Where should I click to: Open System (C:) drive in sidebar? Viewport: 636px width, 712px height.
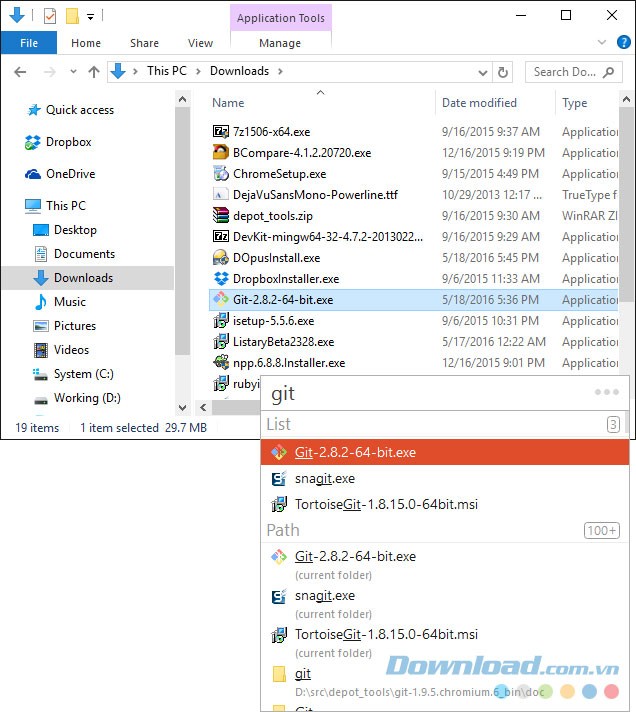[x=73, y=374]
